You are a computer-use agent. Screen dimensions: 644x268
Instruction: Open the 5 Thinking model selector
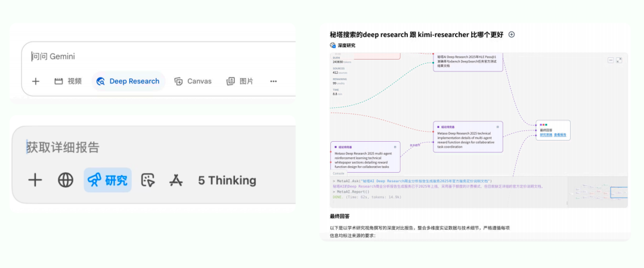point(227,180)
